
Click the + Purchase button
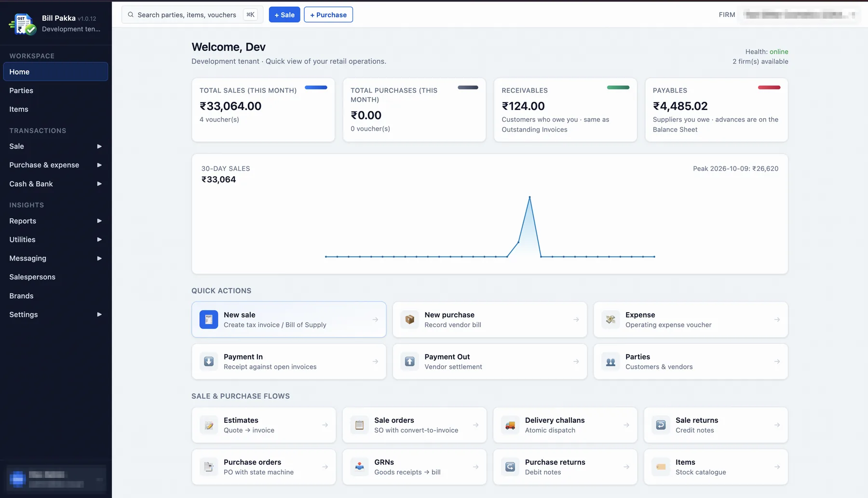328,14
